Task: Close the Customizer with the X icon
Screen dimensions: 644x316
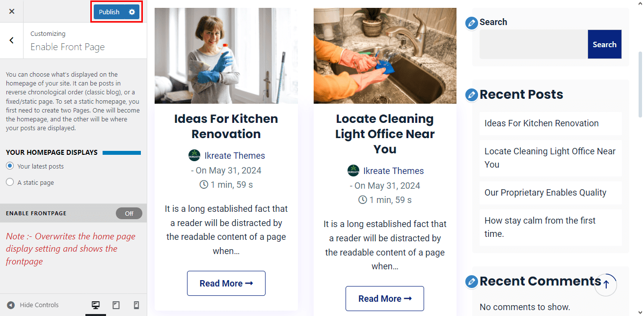Action: coord(12,11)
